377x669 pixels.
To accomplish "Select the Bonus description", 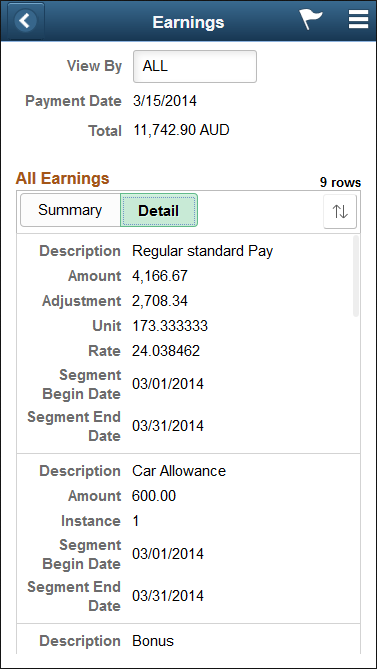I will (153, 641).
